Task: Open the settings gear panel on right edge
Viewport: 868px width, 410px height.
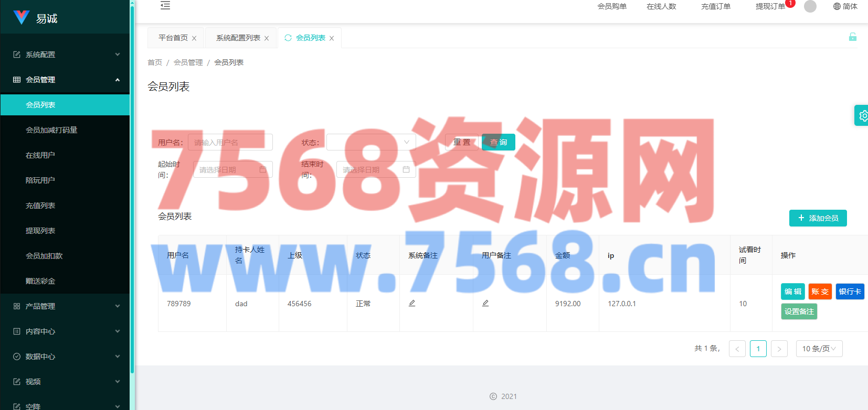Action: pos(862,115)
